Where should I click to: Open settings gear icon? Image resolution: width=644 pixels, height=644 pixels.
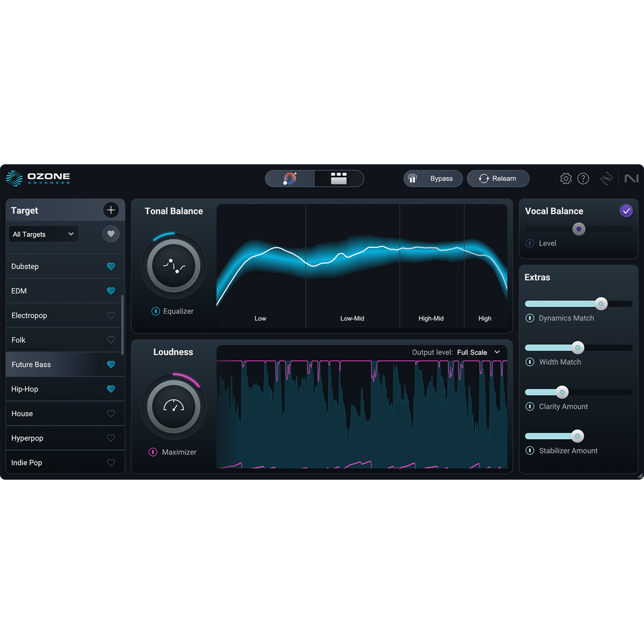pyautogui.click(x=566, y=179)
